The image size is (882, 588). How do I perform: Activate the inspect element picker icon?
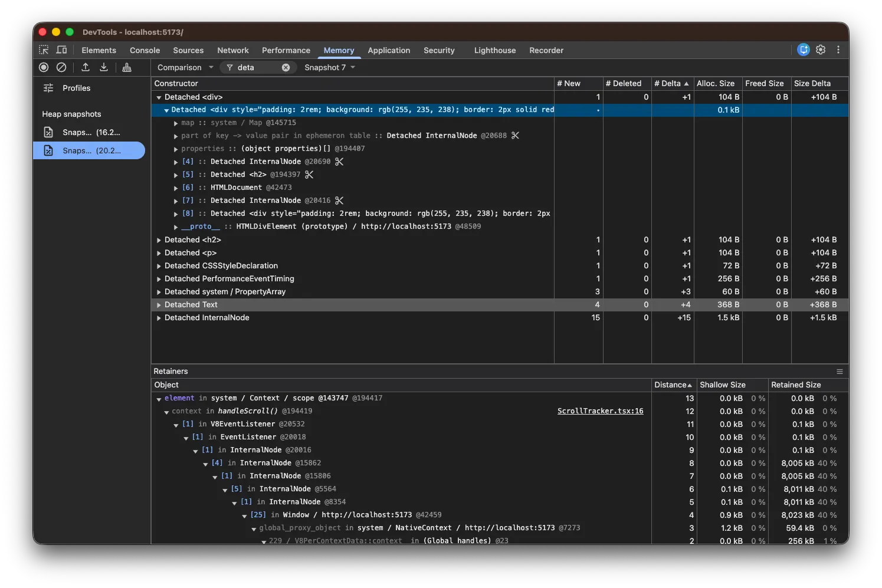point(44,50)
